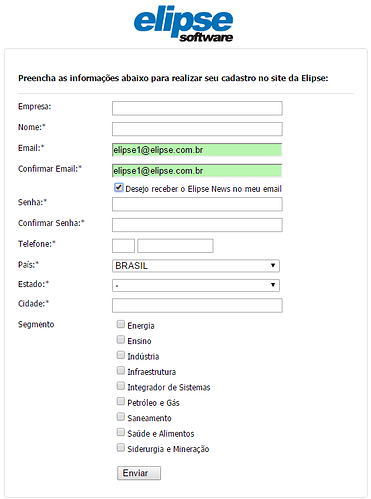Expand the Estado dropdown list
This screenshot has height=499, width=371.
(196, 285)
